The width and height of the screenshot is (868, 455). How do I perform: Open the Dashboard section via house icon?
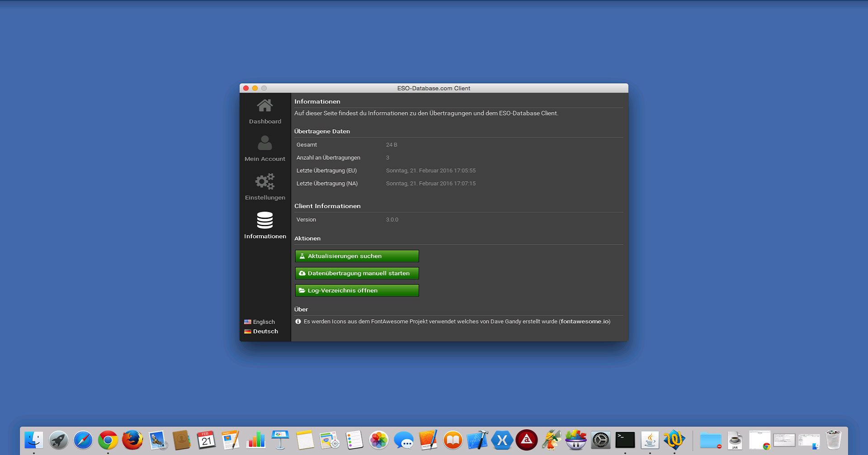[x=265, y=105]
